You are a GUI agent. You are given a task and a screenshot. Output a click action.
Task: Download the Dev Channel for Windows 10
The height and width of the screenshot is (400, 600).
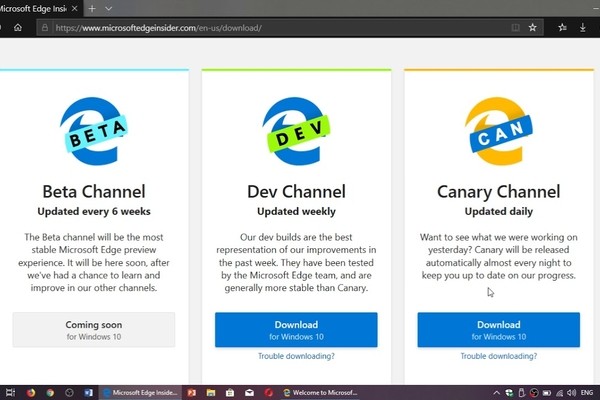click(296, 330)
